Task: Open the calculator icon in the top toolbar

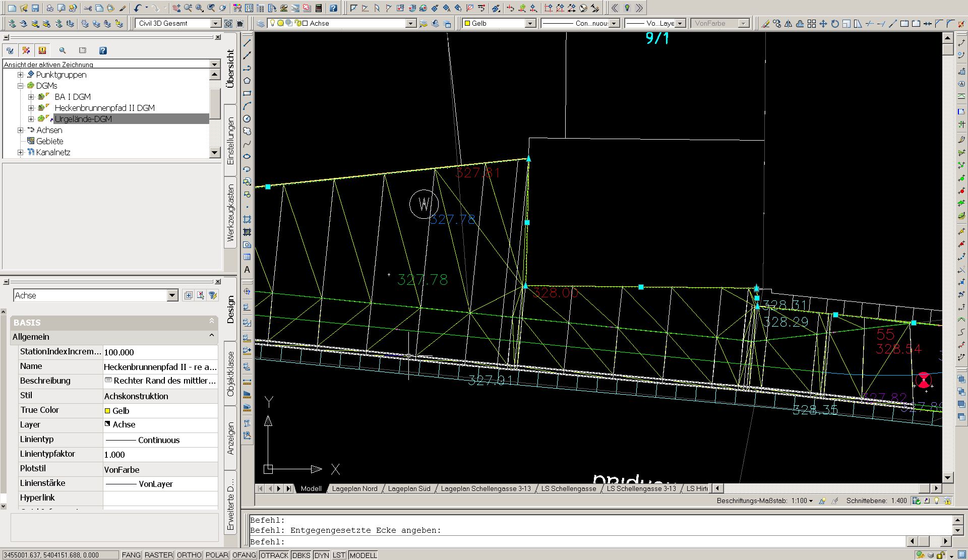Action: tap(319, 8)
